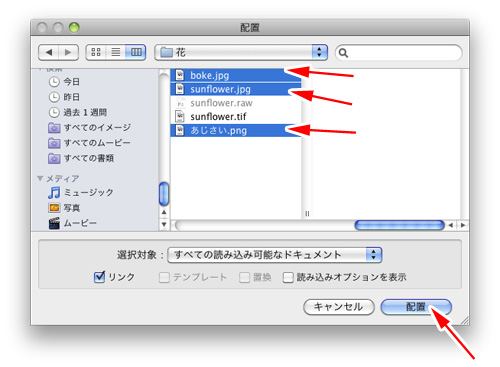
Task: Select file sunflower.jpg
Action: (236, 89)
